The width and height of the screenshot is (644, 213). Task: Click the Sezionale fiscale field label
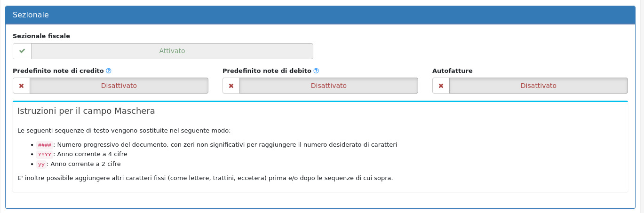pyautogui.click(x=41, y=36)
